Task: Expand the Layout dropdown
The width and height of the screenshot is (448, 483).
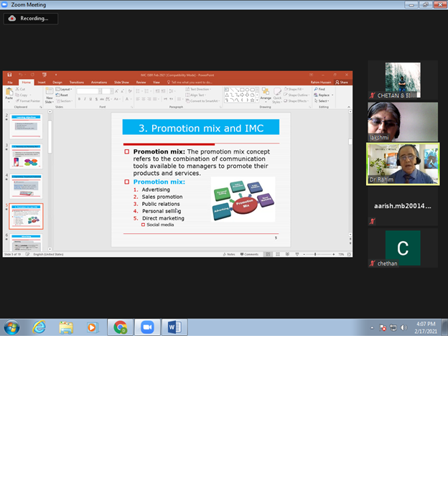Action: click(65, 89)
